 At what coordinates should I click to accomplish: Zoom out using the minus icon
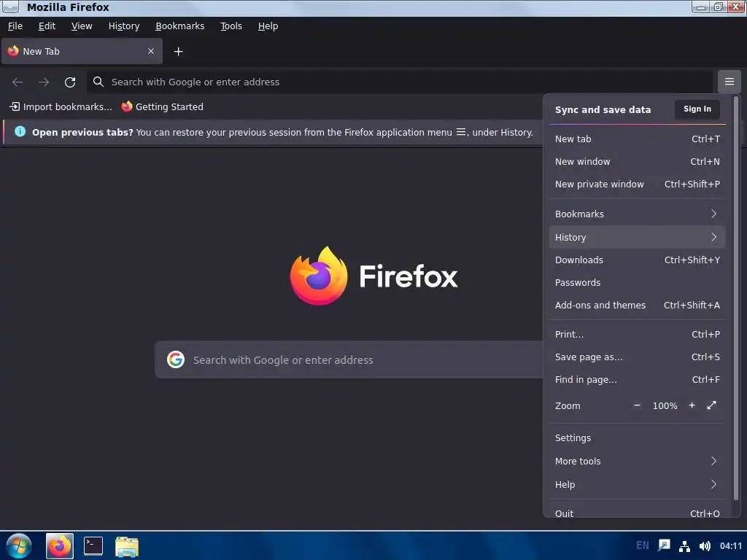[x=637, y=405]
